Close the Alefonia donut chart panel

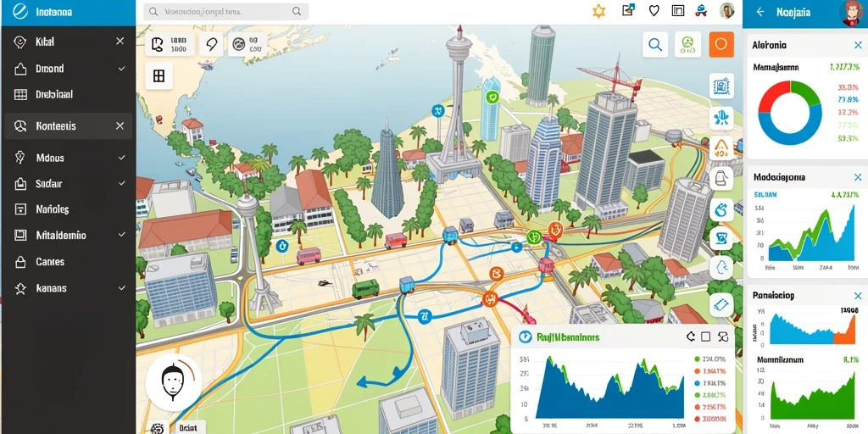pyautogui.click(x=858, y=46)
